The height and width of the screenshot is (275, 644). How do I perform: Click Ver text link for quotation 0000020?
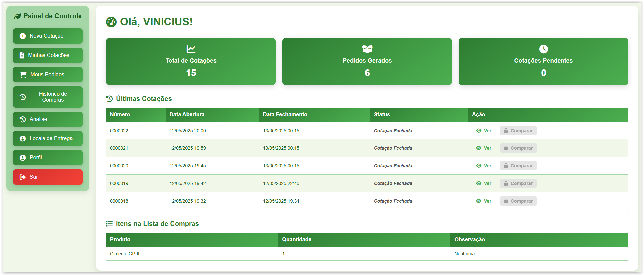488,166
